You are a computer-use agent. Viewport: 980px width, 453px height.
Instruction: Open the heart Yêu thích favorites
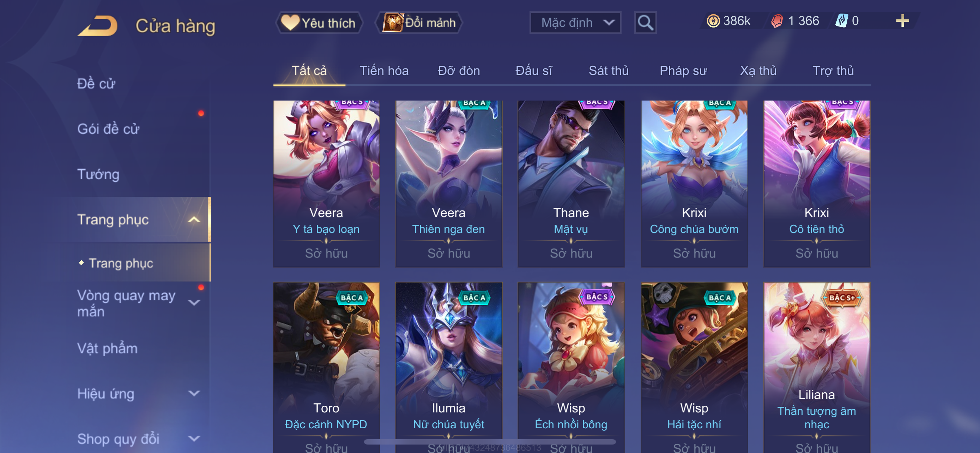319,23
